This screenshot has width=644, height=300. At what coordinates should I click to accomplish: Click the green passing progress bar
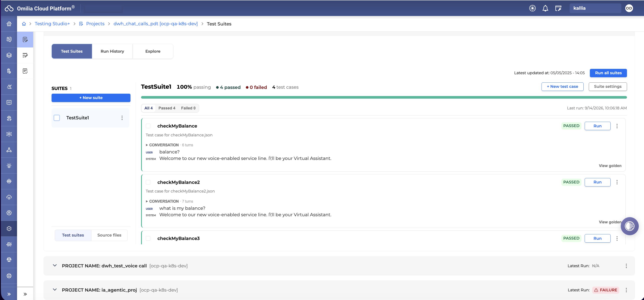pyautogui.click(x=384, y=97)
